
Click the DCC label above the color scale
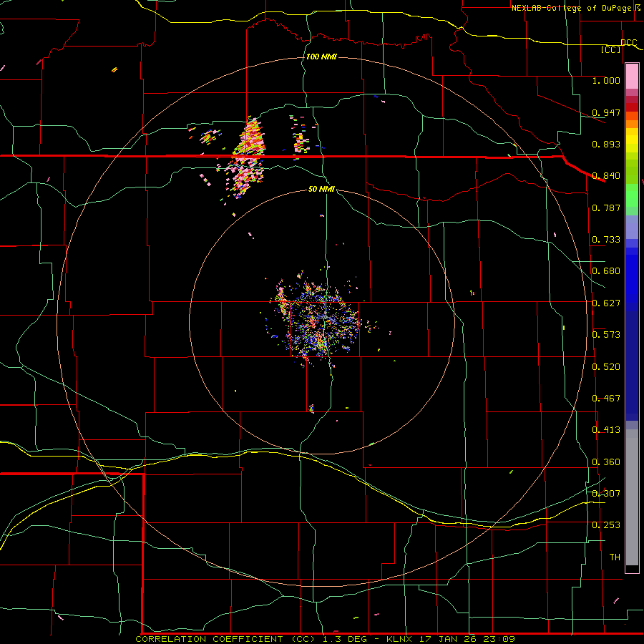coord(628,42)
